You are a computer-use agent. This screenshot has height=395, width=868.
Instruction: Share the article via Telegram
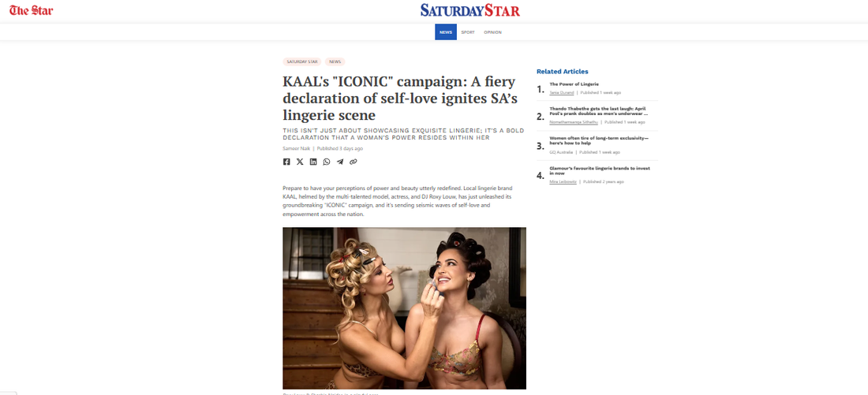coord(340,162)
